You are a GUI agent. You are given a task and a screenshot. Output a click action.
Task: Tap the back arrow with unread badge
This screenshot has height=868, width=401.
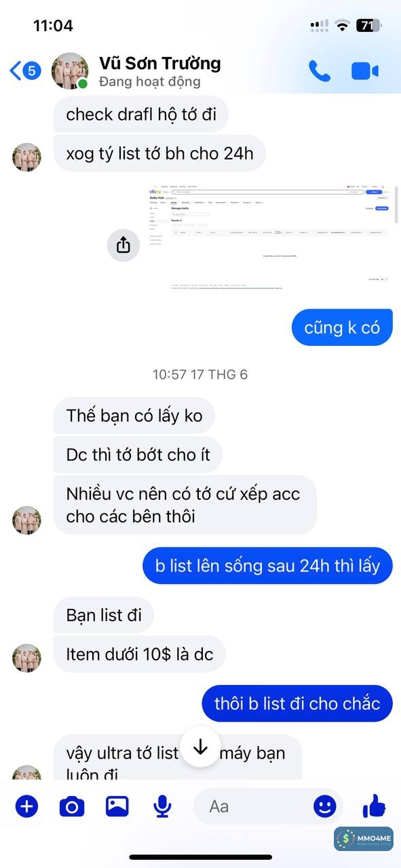tap(25, 71)
